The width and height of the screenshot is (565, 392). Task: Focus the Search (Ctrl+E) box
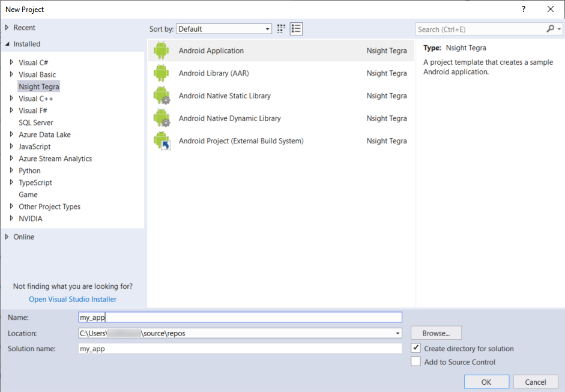click(x=481, y=29)
